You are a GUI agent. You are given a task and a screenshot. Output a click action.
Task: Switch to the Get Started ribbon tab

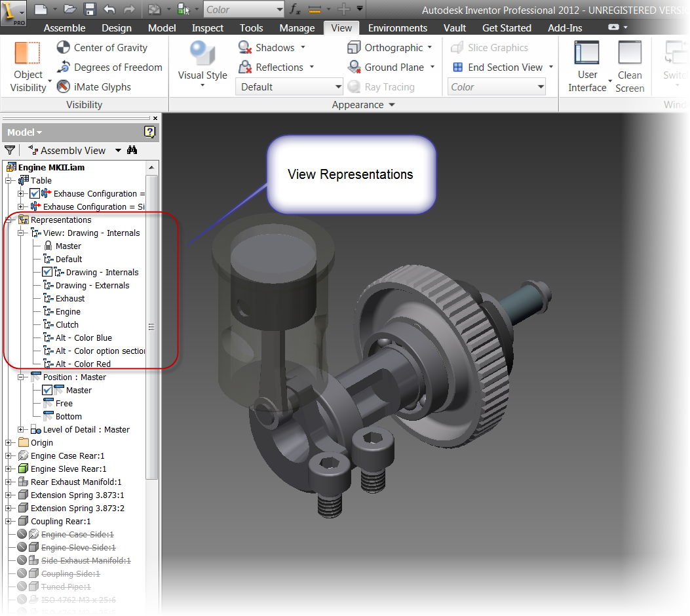tap(507, 28)
